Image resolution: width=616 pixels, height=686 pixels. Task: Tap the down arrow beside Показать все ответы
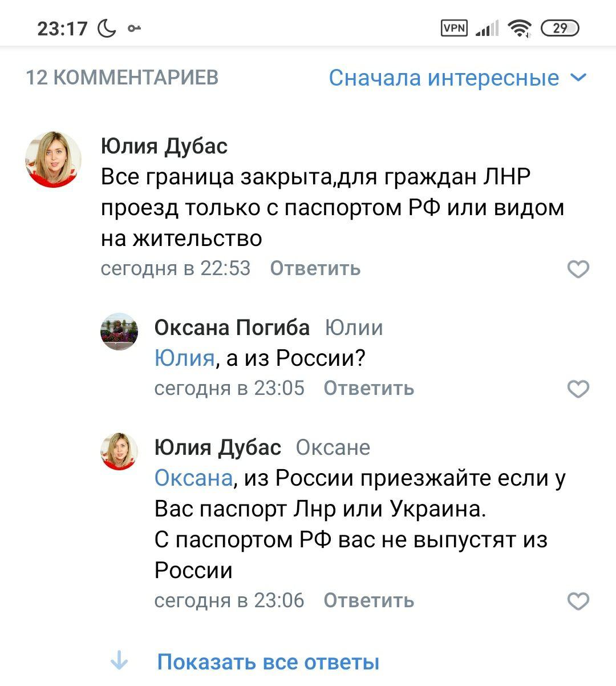[119, 661]
